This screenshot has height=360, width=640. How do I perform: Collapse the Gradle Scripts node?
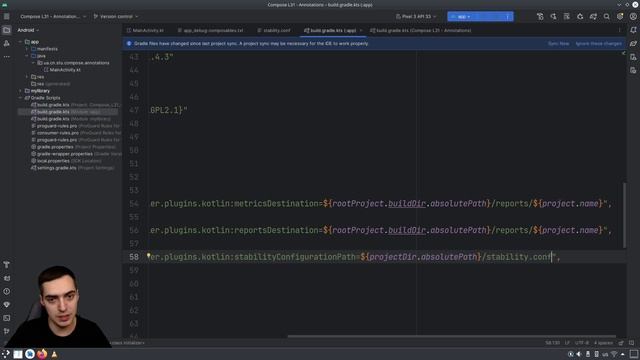pyautogui.click(x=20, y=98)
